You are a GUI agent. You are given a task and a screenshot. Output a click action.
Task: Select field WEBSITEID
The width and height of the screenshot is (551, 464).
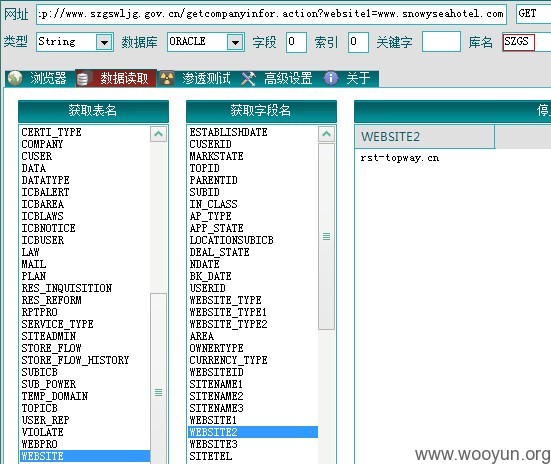(x=216, y=372)
